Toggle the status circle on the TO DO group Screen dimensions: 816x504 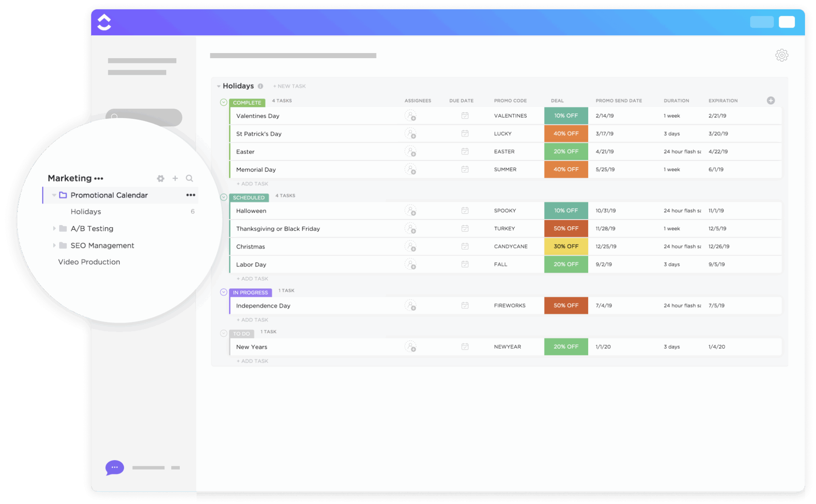(224, 333)
